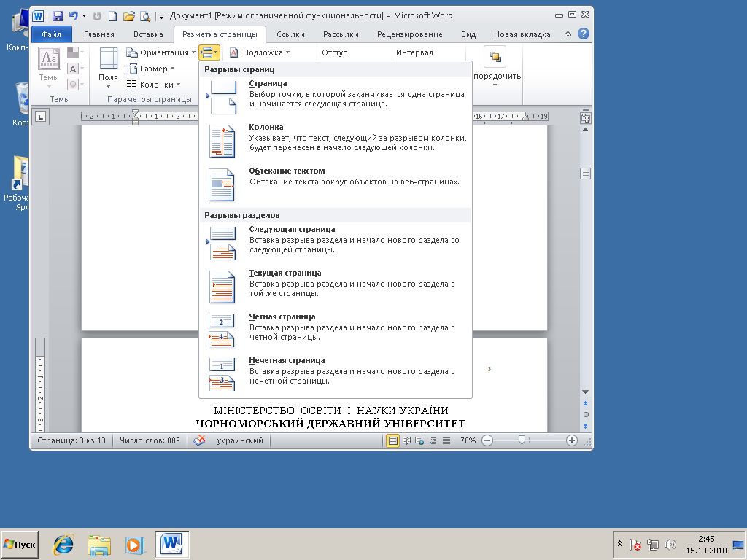
Task: Click the Undo arrow icon
Action: [x=73, y=16]
